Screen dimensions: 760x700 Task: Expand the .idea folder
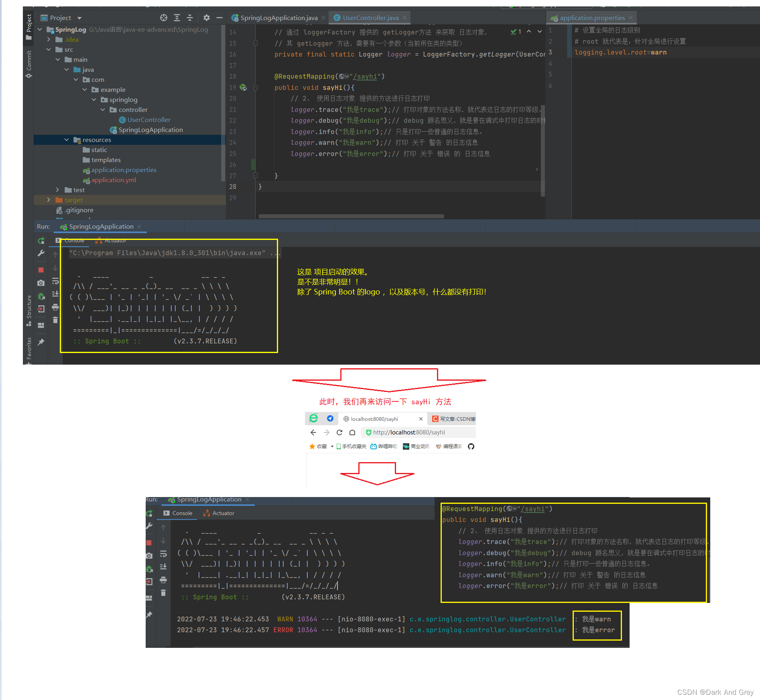point(49,39)
